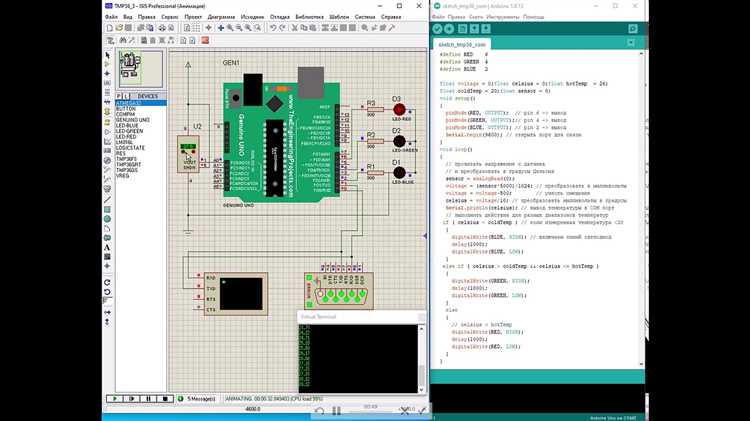The image size is (750, 421).
Task: Open the Arduino tab dropdown arrow
Action: (x=631, y=44)
